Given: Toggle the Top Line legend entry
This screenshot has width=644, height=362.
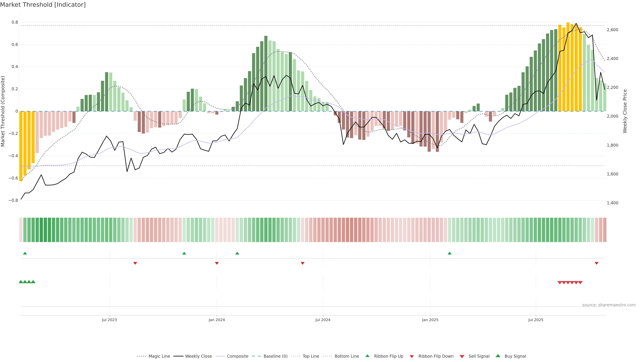Looking at the screenshot, I should click(311, 356).
